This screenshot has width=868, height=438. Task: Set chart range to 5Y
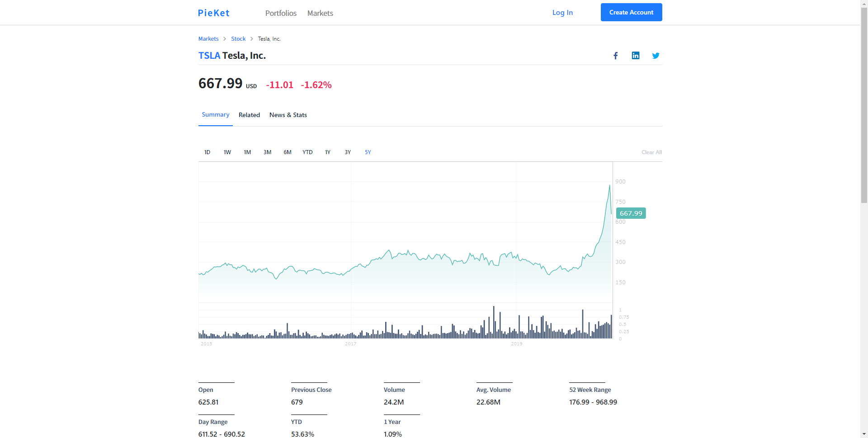(368, 152)
